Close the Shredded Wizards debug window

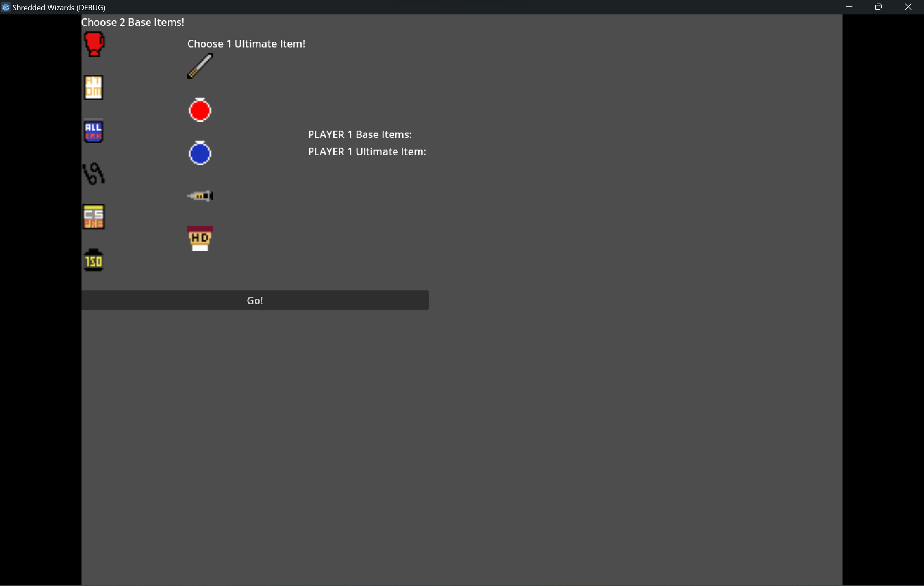908,7
